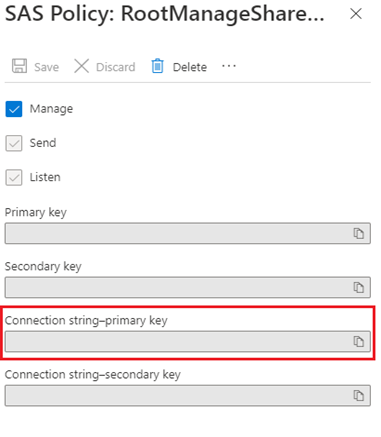381x437 pixels.
Task: Copy the Primary key value
Action: click(x=359, y=233)
